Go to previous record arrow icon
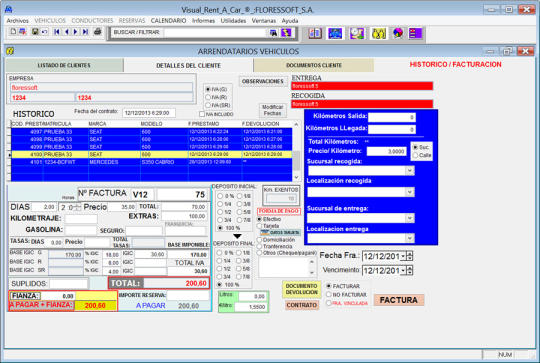This screenshot has height=363, width=540. [66, 32]
